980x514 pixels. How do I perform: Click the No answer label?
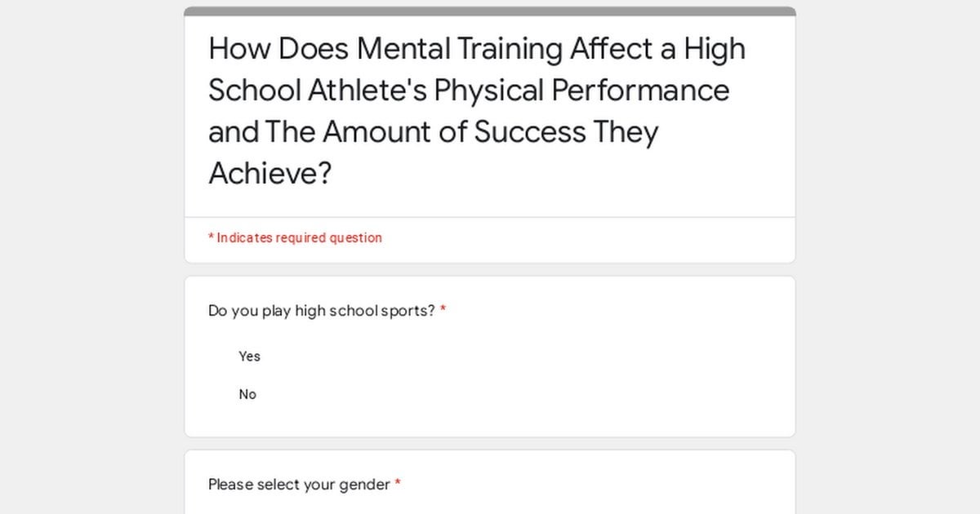[247, 394]
